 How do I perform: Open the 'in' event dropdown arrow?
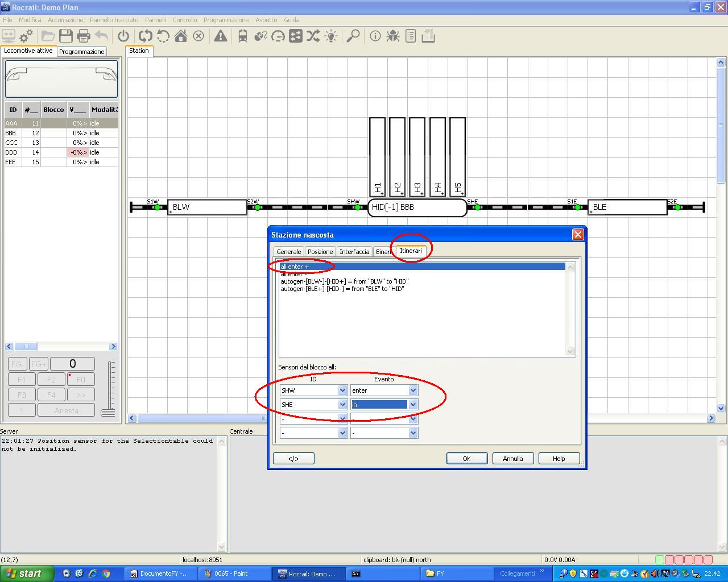pyautogui.click(x=413, y=405)
